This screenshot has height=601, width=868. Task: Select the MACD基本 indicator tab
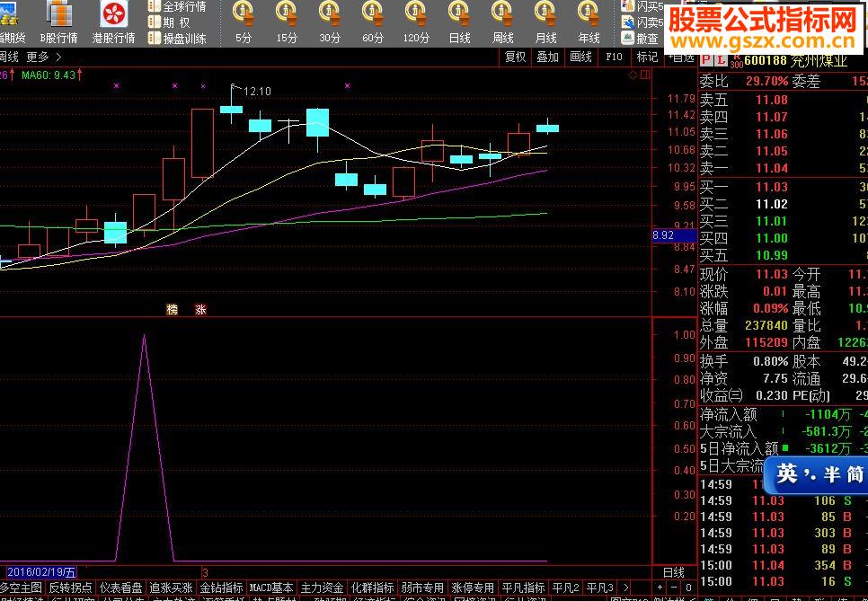point(271,588)
